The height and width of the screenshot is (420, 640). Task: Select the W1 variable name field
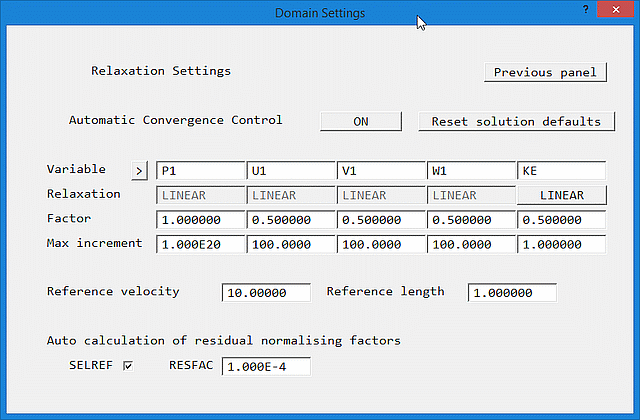(471, 170)
